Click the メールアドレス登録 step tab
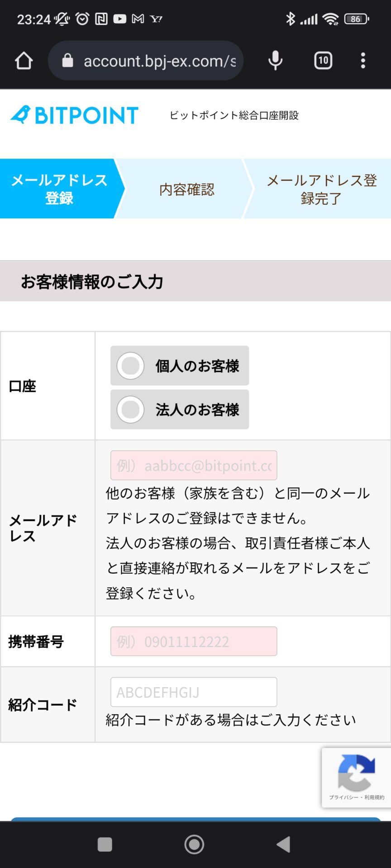The width and height of the screenshot is (391, 868). tap(59, 189)
